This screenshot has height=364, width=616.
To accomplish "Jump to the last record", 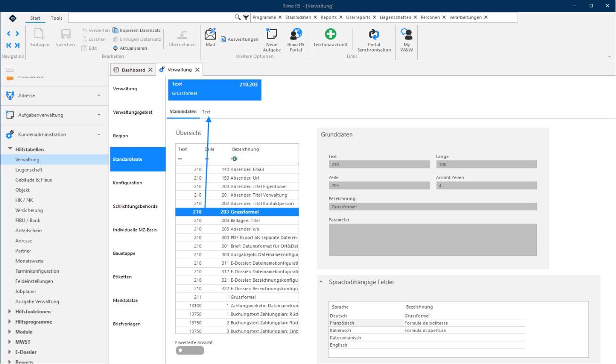I will [x=17, y=45].
